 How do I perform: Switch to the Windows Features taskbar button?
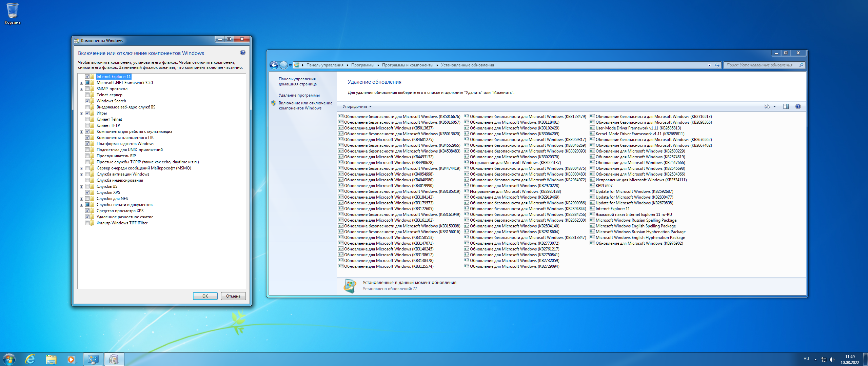(x=114, y=359)
